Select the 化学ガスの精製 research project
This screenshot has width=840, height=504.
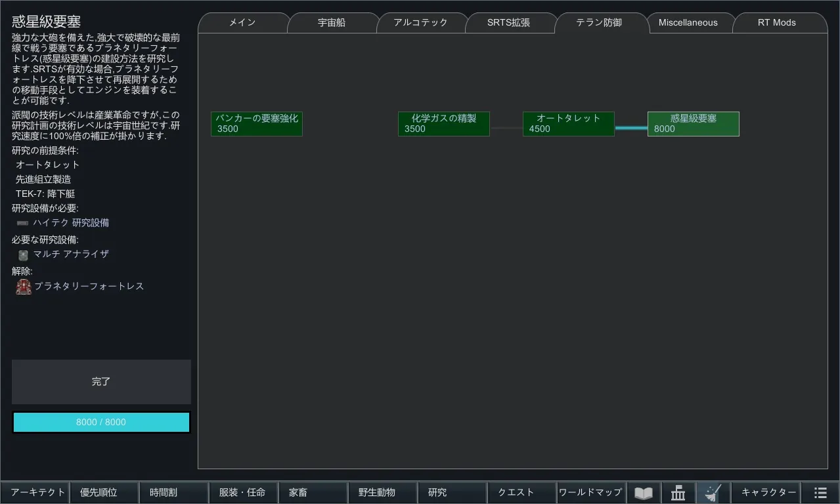tap(443, 124)
